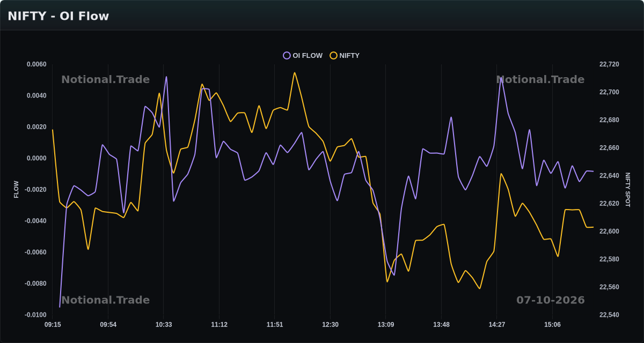
Task: Click the -0.0020 flow axis value
Action: pyautogui.click(x=35, y=190)
